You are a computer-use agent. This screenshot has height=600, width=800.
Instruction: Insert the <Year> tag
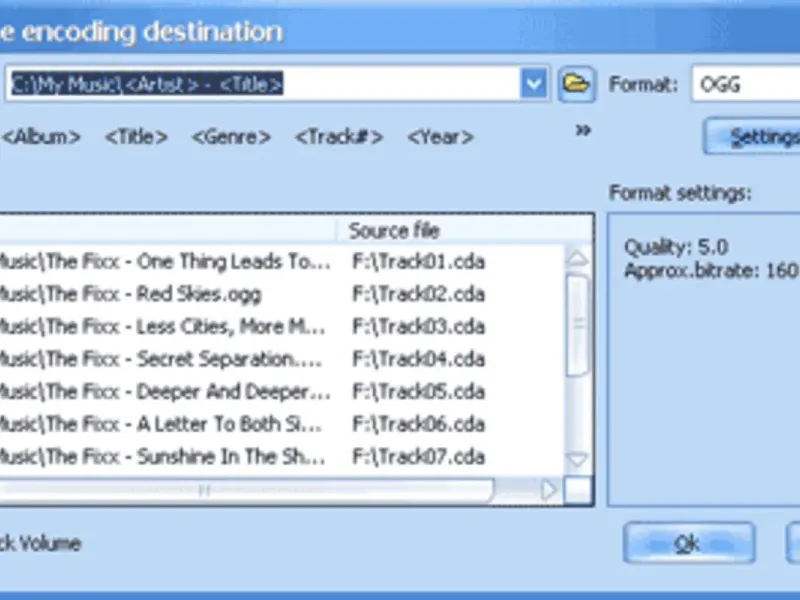pyautogui.click(x=440, y=137)
